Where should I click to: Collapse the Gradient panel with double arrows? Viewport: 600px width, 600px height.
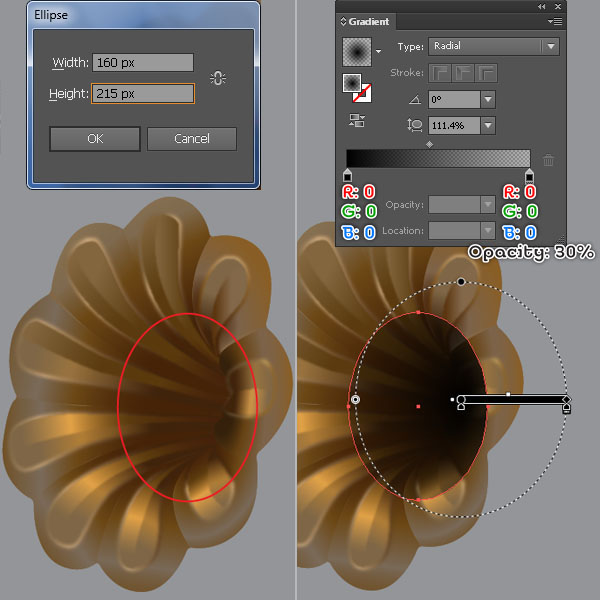coord(541,7)
